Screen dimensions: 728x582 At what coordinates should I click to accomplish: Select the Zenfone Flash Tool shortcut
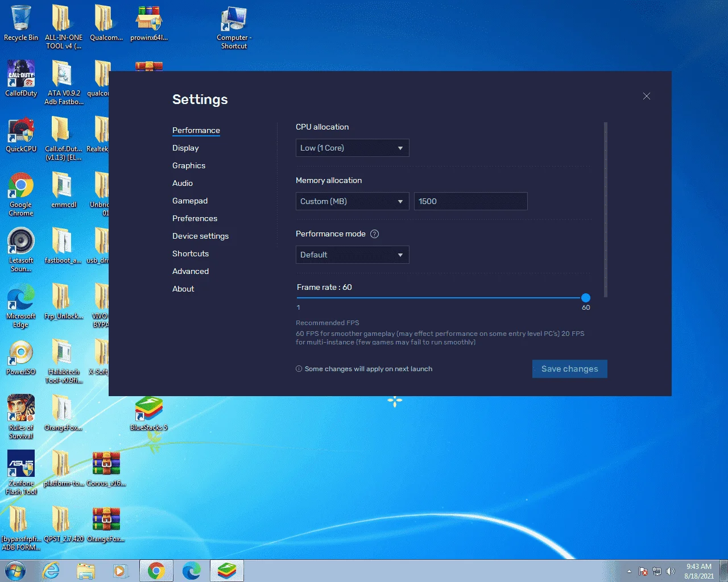[21, 472]
